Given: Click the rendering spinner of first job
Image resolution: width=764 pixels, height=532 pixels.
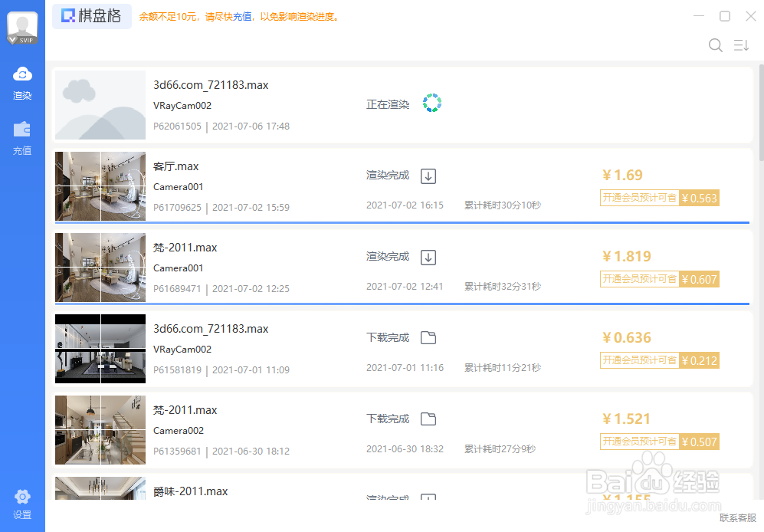Looking at the screenshot, I should [x=432, y=103].
